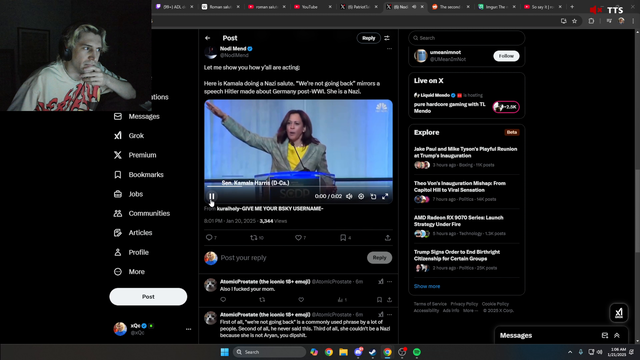Expand the video to fullscreen

click(x=385, y=196)
